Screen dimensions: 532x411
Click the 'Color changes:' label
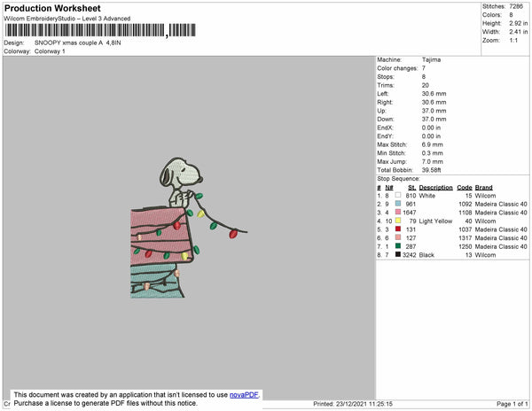(397, 68)
